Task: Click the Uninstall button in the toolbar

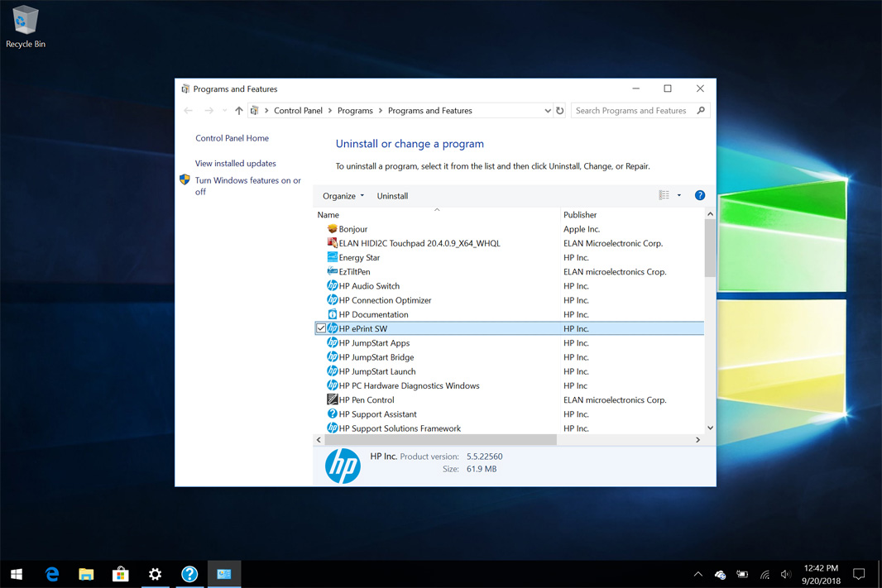Action: tap(392, 196)
